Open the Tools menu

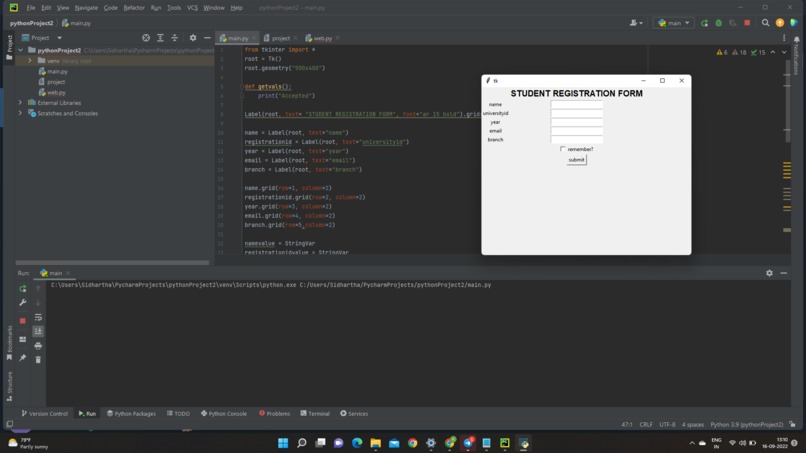[x=174, y=8]
